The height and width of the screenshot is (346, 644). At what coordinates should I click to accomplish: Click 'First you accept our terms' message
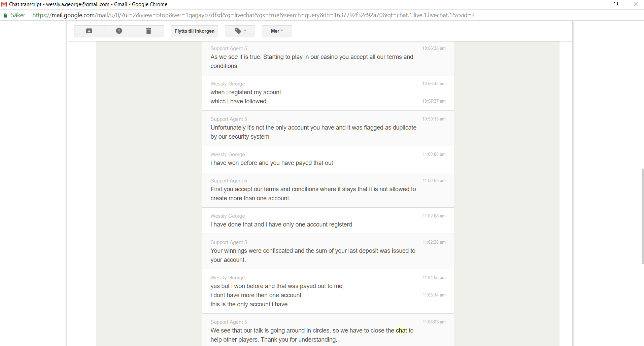313,194
